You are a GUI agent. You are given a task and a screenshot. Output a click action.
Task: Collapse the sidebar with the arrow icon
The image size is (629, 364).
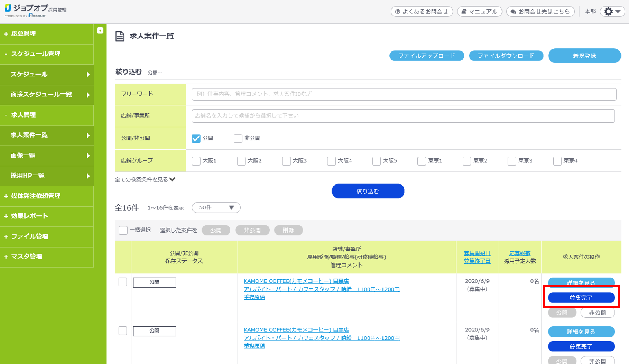click(100, 31)
